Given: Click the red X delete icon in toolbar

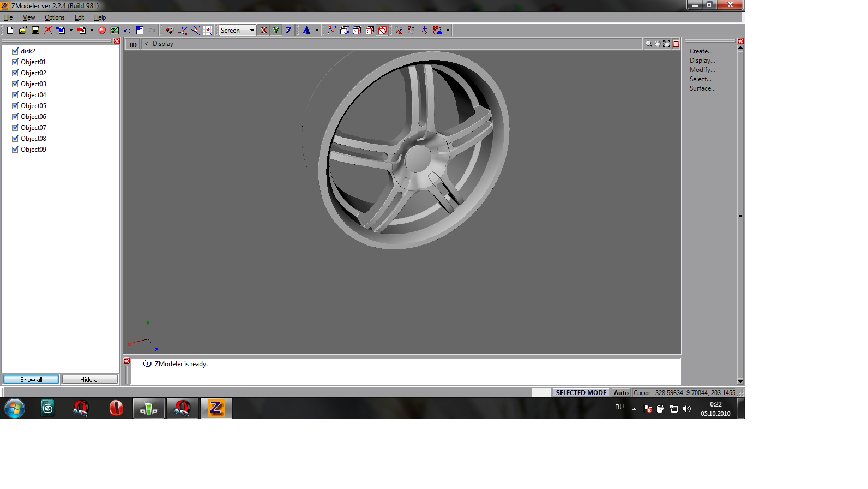Looking at the screenshot, I should [x=48, y=31].
